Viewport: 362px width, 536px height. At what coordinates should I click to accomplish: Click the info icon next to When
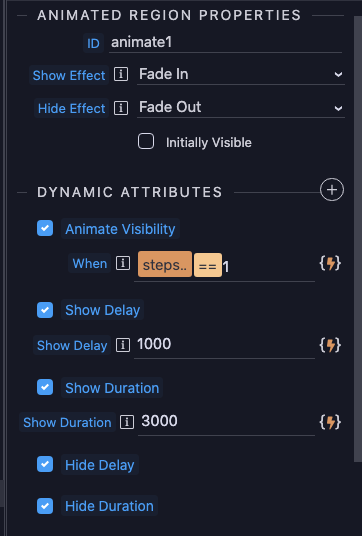tap(123, 263)
